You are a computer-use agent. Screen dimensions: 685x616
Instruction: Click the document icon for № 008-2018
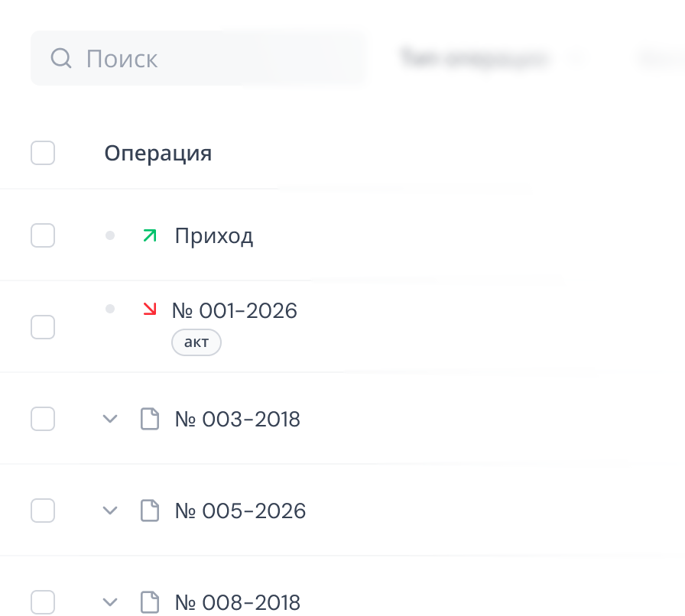pyautogui.click(x=150, y=601)
